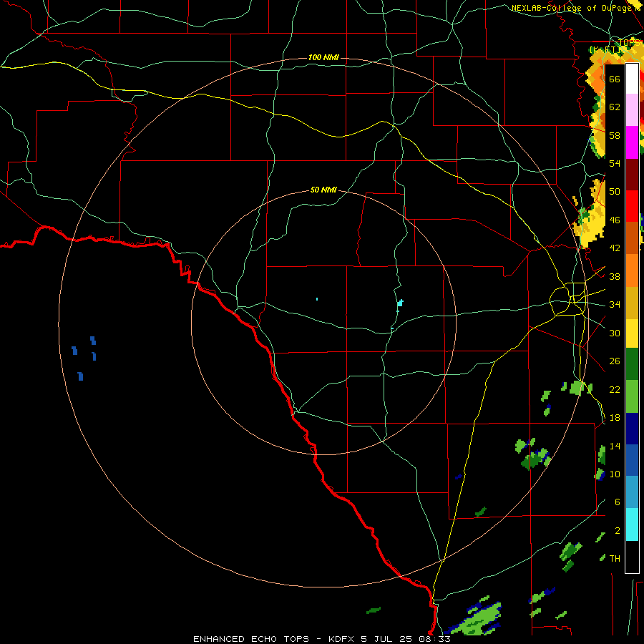
Task: Pick the yellow legend swatch
Action: pos(632,333)
